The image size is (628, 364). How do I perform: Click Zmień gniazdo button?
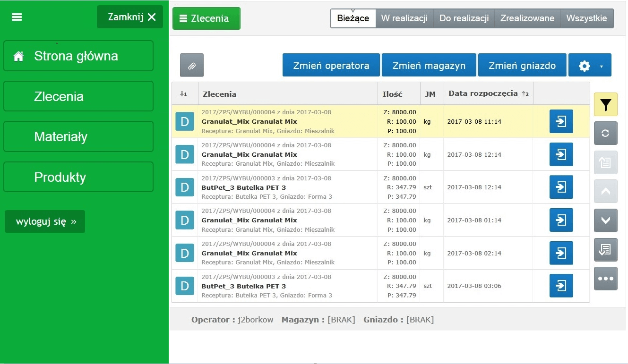(522, 65)
